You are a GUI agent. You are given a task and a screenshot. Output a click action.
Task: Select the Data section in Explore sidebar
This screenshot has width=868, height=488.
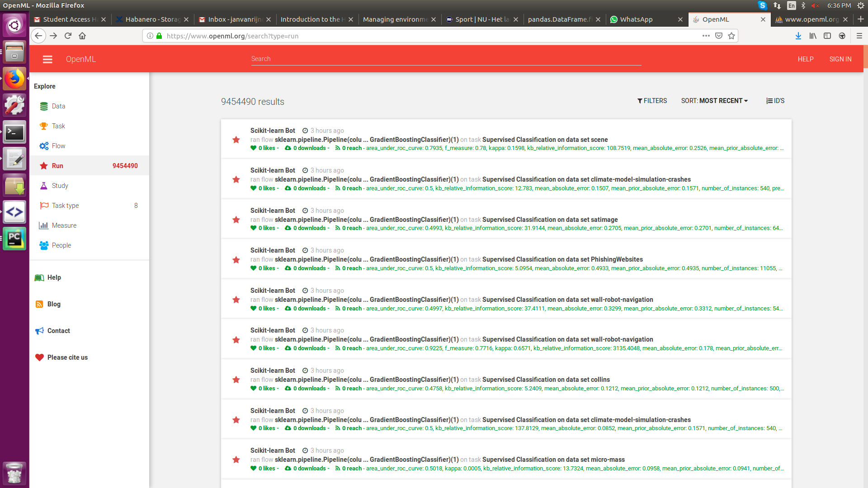coord(58,106)
